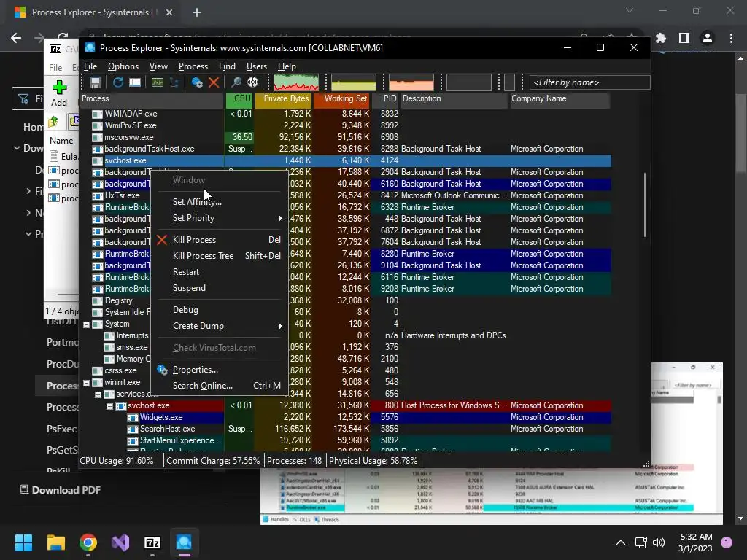
Task: Click the red X Kill Process toolbar icon
Action: (x=214, y=82)
